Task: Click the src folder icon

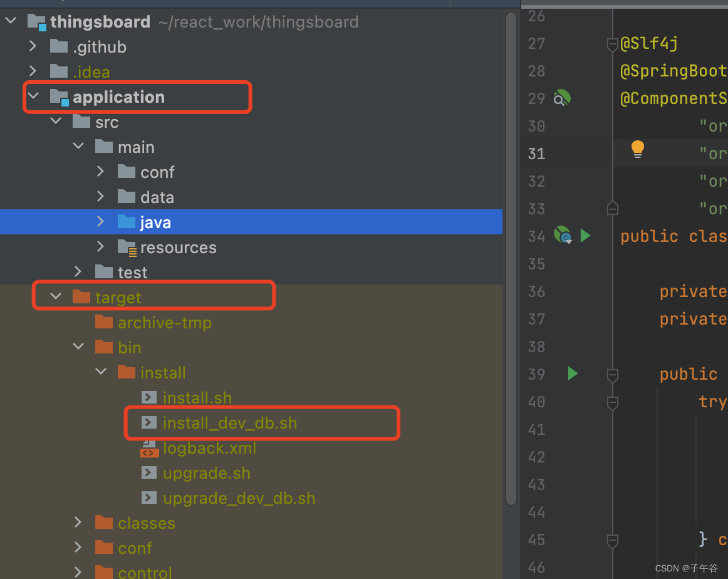Action: [x=81, y=121]
